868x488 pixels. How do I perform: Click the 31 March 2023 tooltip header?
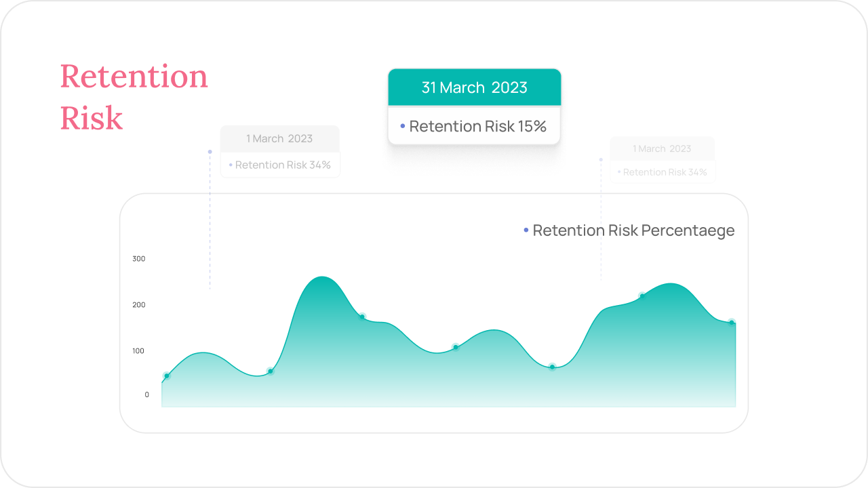click(475, 87)
